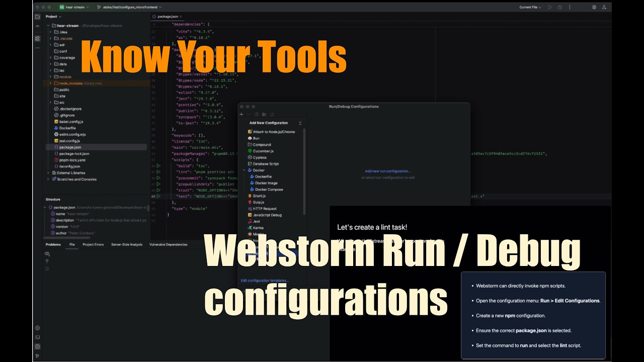Open More tool windows ellipsis
This screenshot has width=644, height=362.
click(x=37, y=48)
